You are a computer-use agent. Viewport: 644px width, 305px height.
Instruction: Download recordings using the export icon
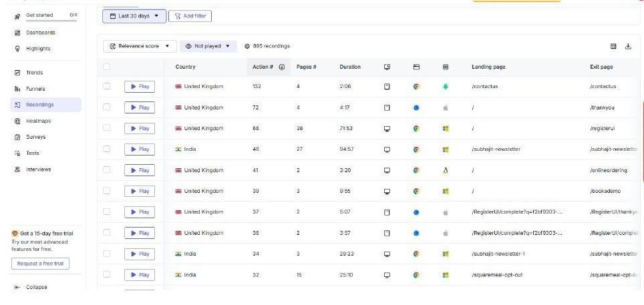click(628, 47)
